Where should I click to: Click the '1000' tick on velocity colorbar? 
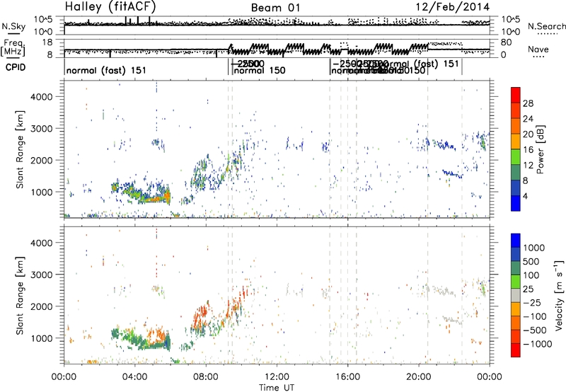[533, 248]
